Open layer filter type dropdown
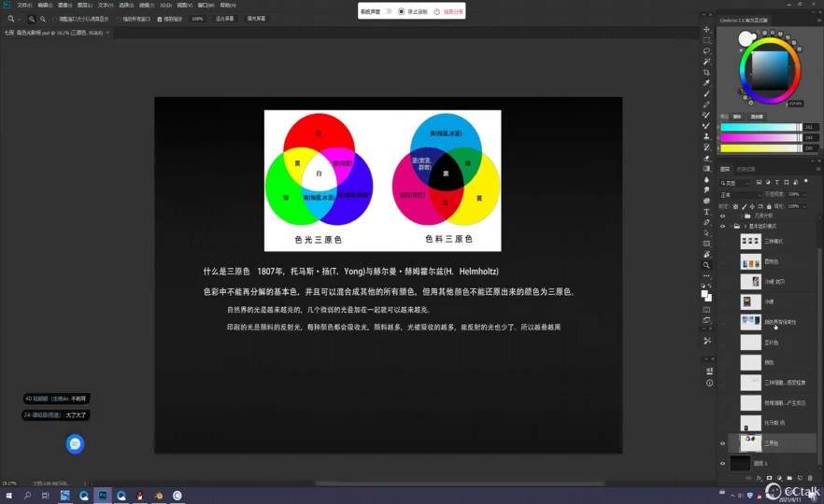The width and height of the screenshot is (824, 504). coord(735,183)
